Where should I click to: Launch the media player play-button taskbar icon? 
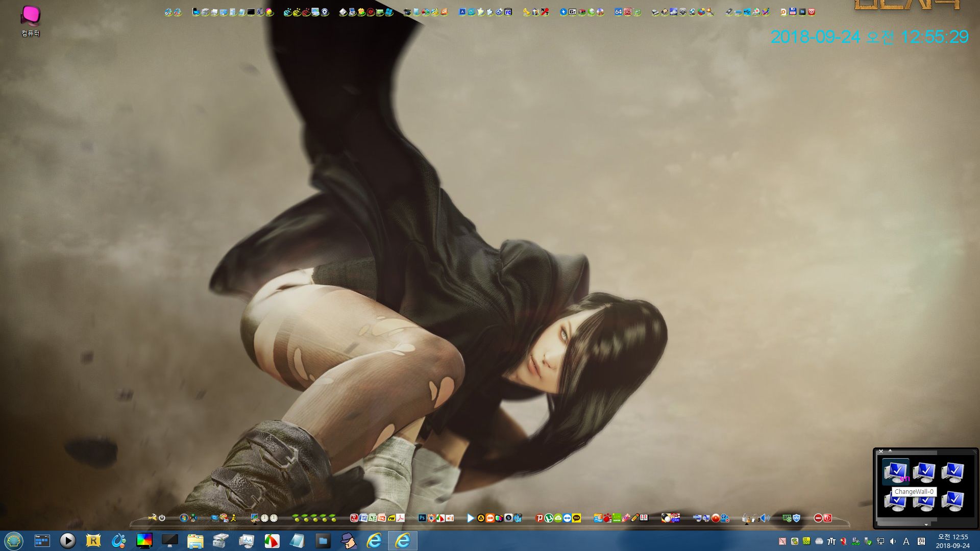tap(67, 541)
